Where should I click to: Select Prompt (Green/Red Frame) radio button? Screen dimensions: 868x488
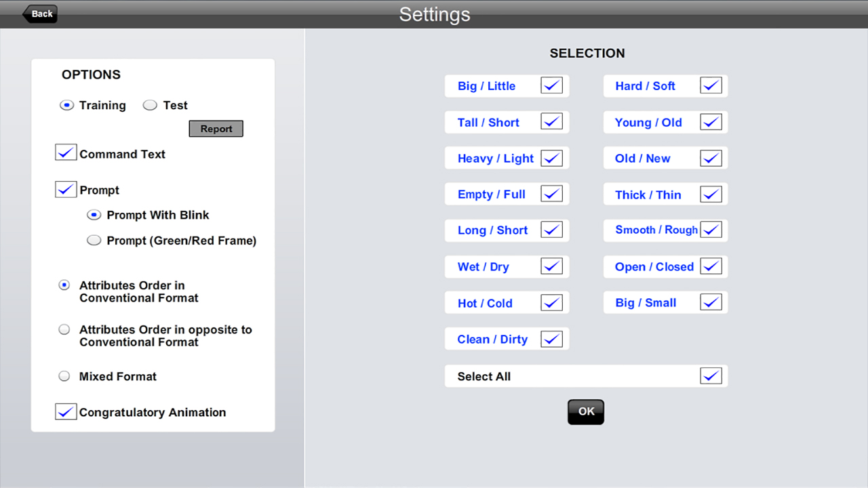pyautogui.click(x=94, y=240)
